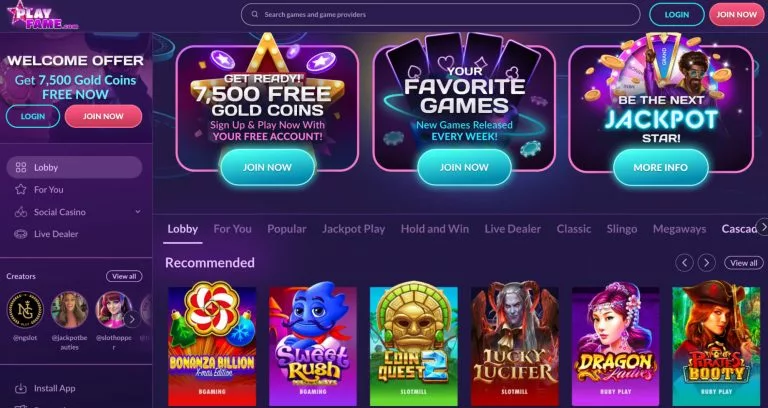Click the JOIN NOW button in header
Screen dimensions: 768x408
click(x=737, y=15)
